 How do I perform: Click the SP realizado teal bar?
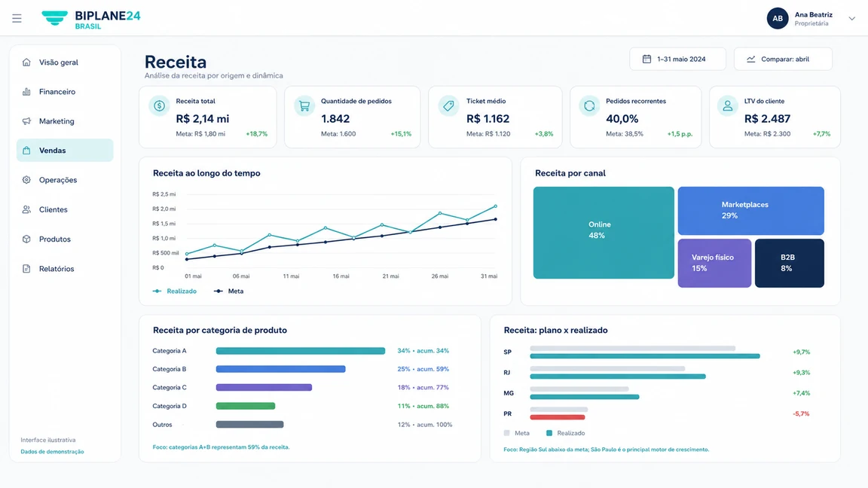[645, 355]
